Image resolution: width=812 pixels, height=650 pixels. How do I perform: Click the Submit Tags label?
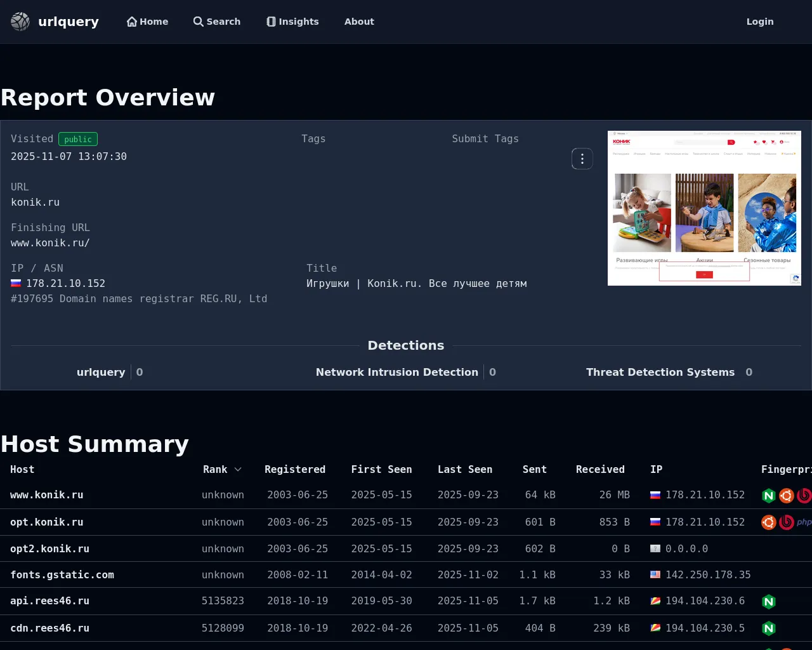[485, 139]
